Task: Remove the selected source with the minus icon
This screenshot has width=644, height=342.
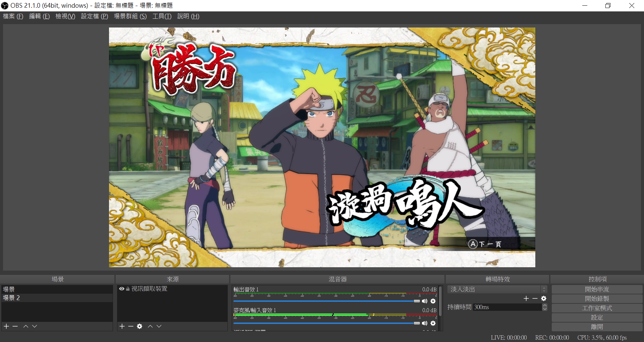Action: click(x=131, y=326)
